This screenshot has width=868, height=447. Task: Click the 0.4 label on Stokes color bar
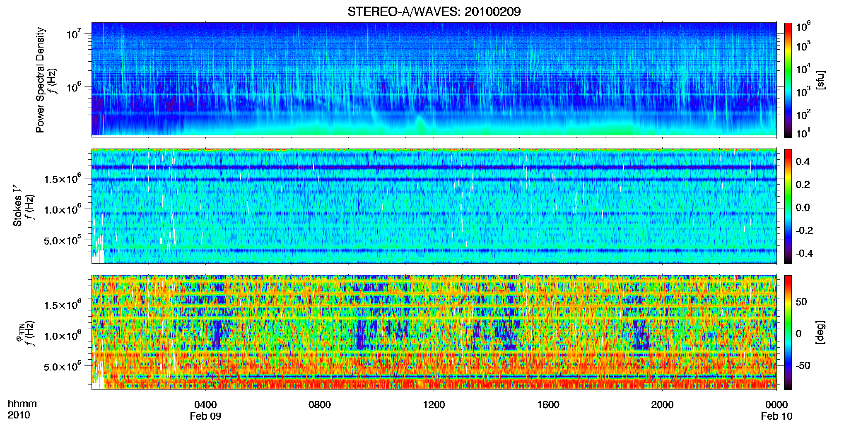803,162
